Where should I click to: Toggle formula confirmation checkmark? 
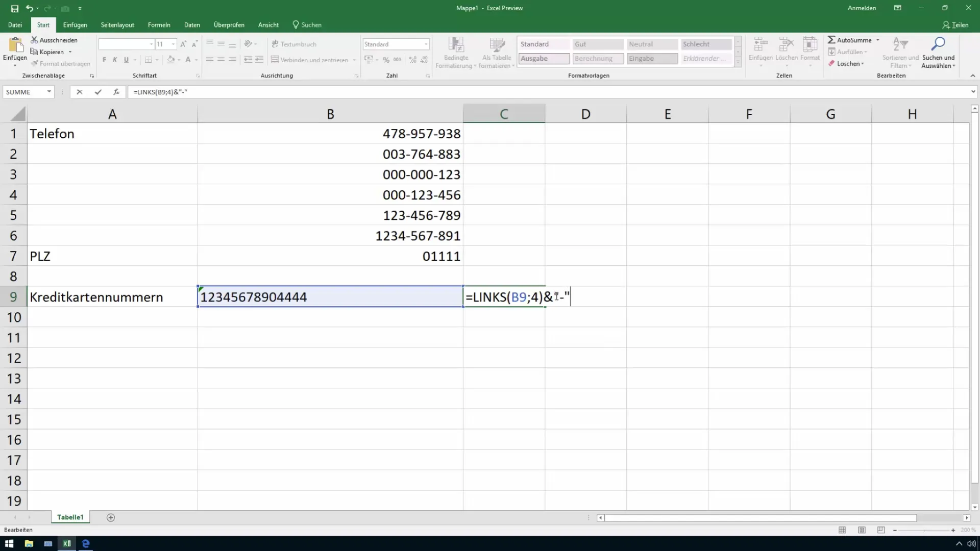[x=97, y=92]
